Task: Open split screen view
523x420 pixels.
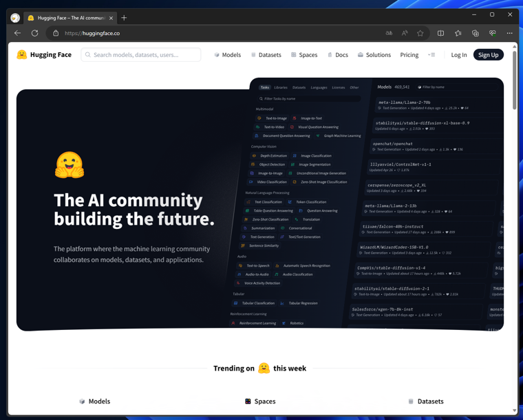Action: (x=440, y=33)
